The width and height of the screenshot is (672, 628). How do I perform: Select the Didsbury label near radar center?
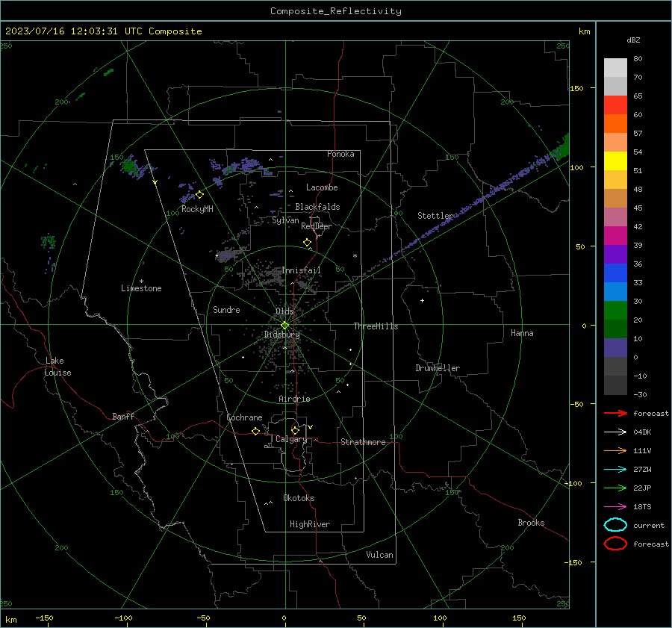[281, 335]
